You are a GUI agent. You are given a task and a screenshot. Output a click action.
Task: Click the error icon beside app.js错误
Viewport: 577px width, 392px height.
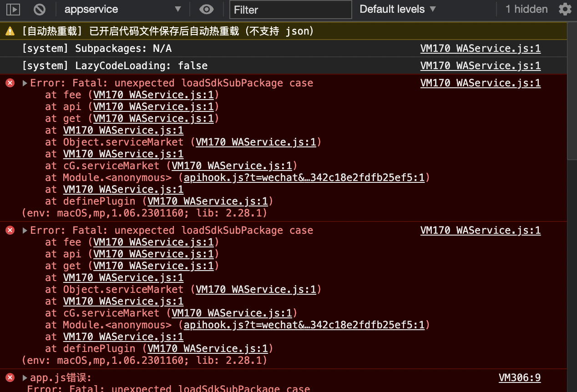point(10,377)
